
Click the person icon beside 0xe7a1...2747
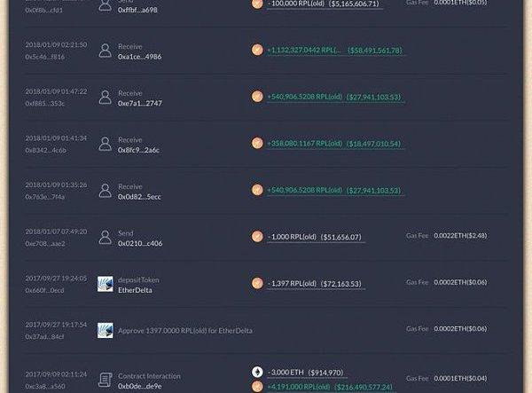[105, 97]
